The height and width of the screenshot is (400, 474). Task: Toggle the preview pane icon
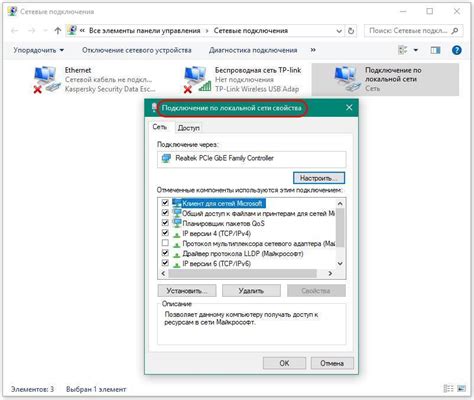click(435, 50)
